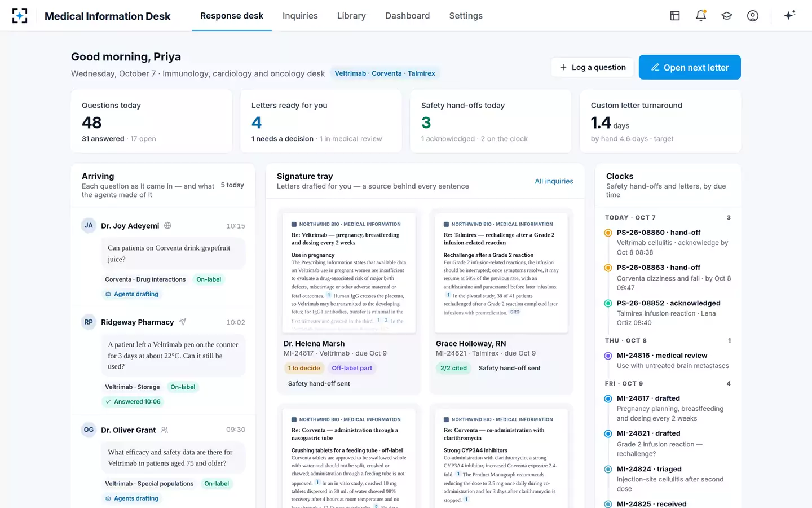Click 'Corventa · Drug interactions' label
Viewport: 812px width, 508px height.
[145, 279]
